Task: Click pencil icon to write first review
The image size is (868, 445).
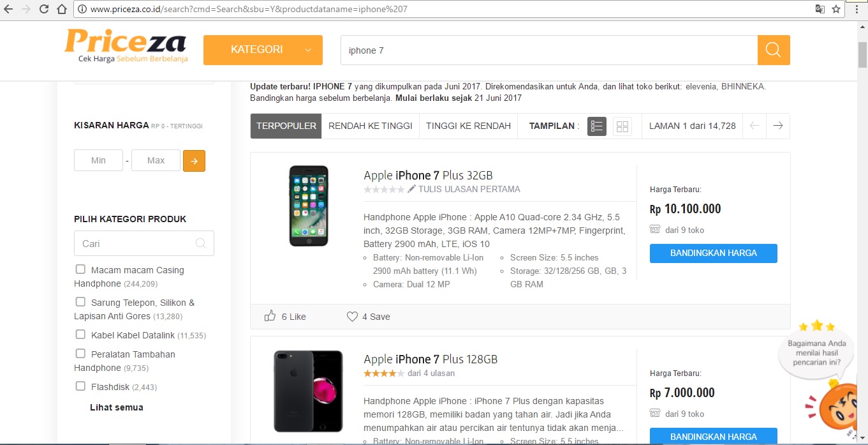Action: [x=412, y=189]
